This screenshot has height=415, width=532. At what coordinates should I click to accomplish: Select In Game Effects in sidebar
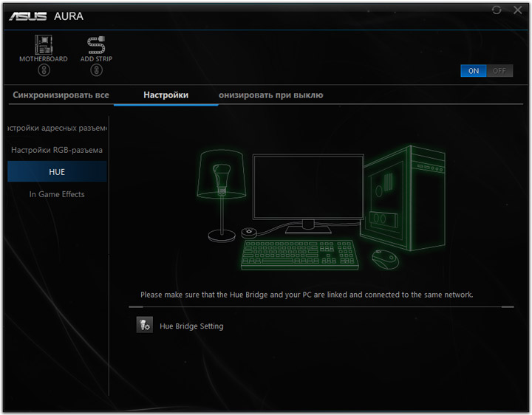tap(57, 194)
